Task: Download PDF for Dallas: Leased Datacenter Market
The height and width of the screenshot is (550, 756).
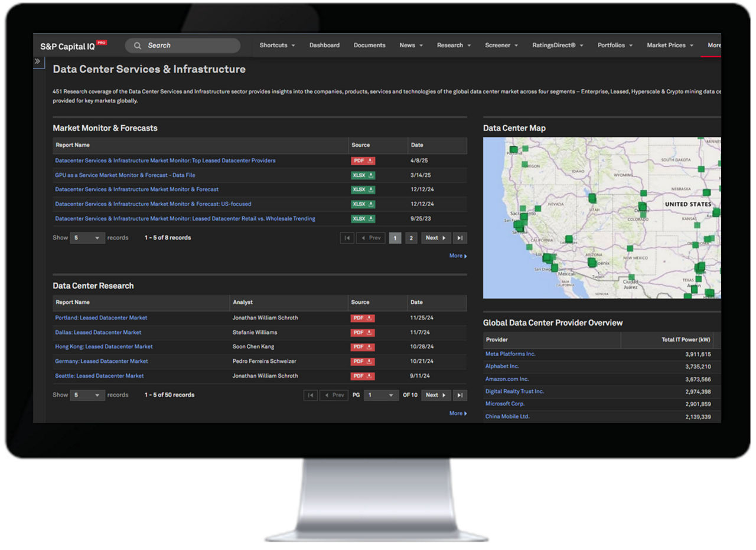Action: coord(363,332)
